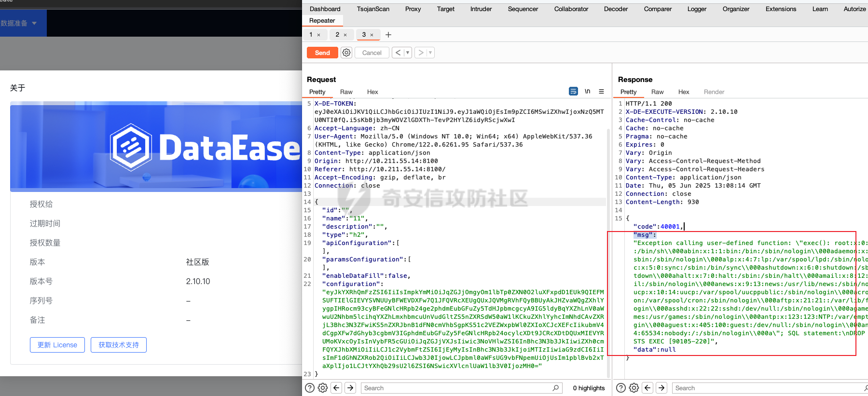The height and width of the screenshot is (396, 868).
Task: Open the Target tab
Action: pos(446,9)
